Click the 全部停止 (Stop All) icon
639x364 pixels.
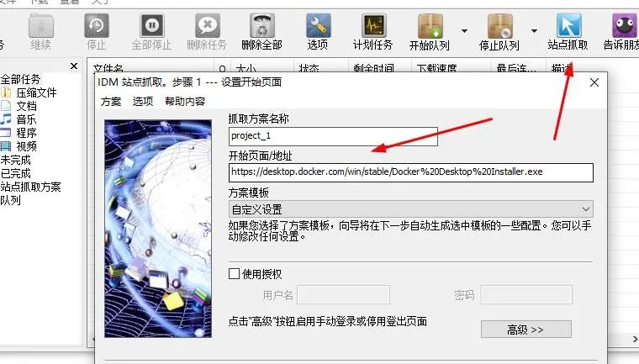point(151,26)
